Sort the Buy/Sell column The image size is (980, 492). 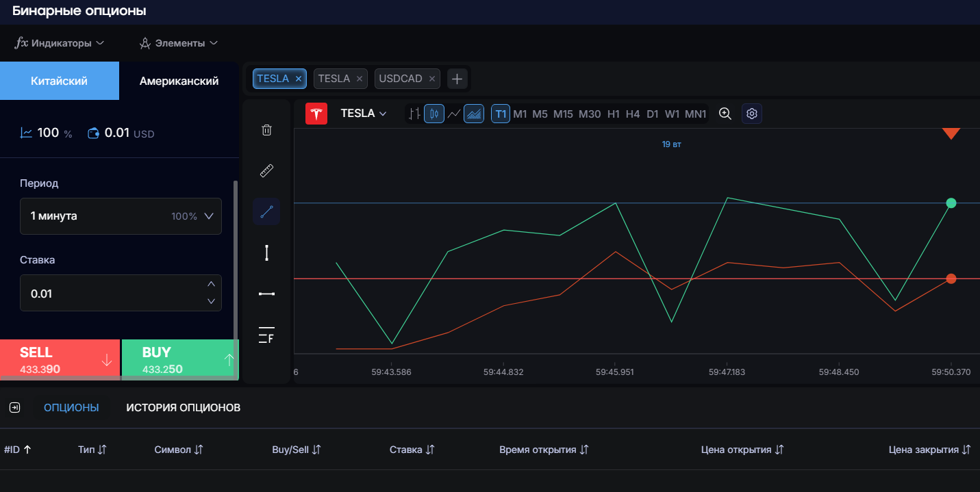(x=317, y=450)
